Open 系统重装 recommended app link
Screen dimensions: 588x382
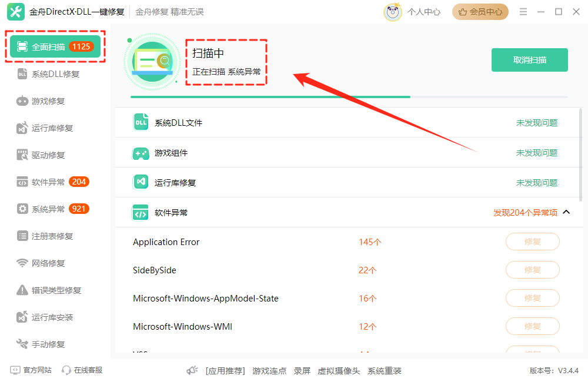click(x=385, y=371)
